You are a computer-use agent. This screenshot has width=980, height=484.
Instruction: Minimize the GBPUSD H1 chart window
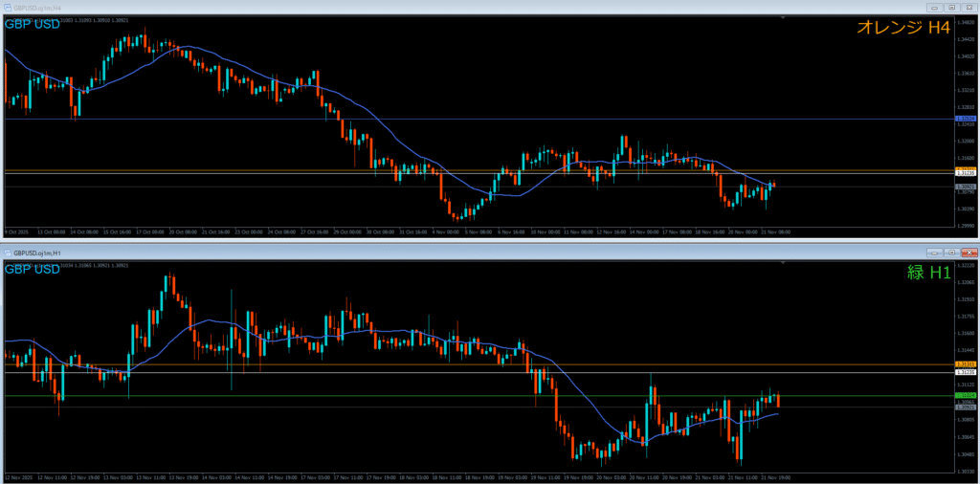point(935,252)
